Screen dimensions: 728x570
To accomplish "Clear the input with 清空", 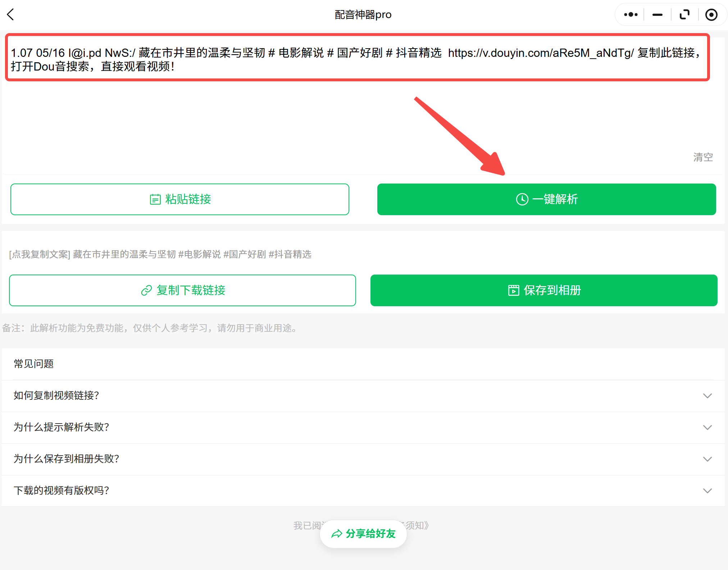I will click(x=703, y=157).
